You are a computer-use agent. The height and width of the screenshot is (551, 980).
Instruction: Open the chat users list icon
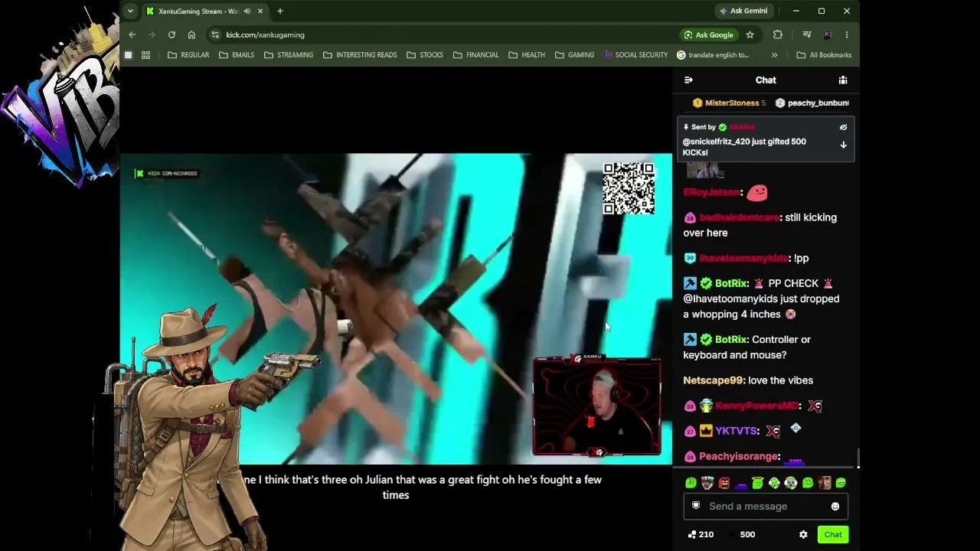click(x=843, y=80)
